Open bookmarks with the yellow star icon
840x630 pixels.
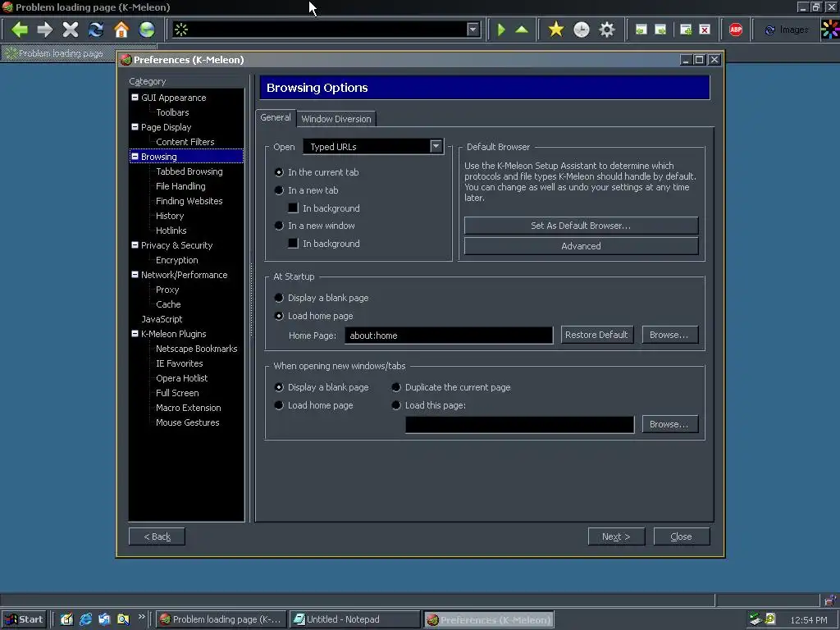[x=556, y=30]
